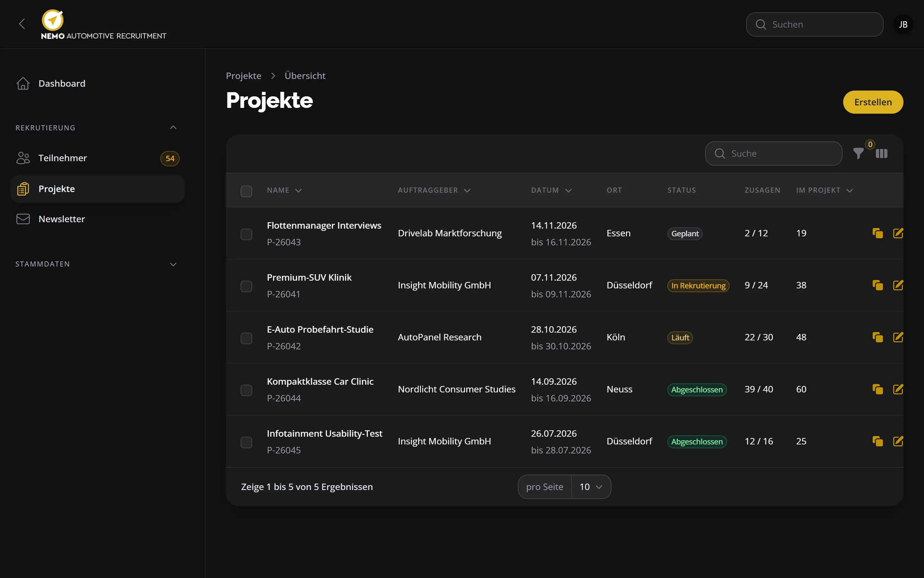The height and width of the screenshot is (578, 924).
Task: Open the pro Seite 10 dropdown
Action: coord(591,486)
